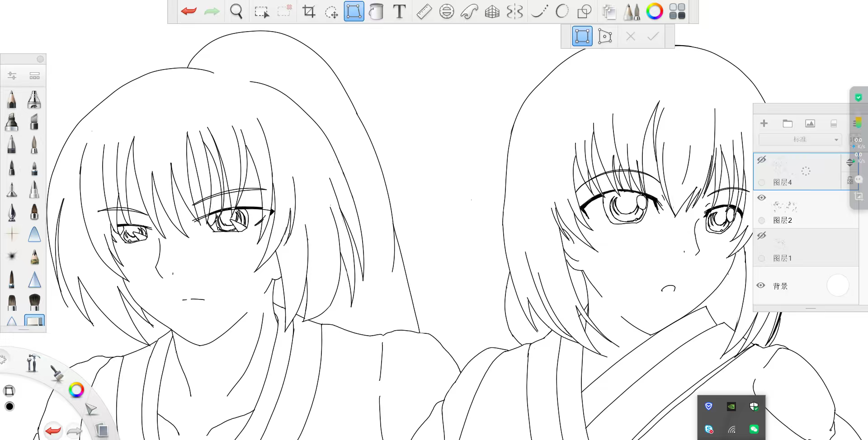Activate the Text tool
The image size is (868, 440).
[x=399, y=11]
